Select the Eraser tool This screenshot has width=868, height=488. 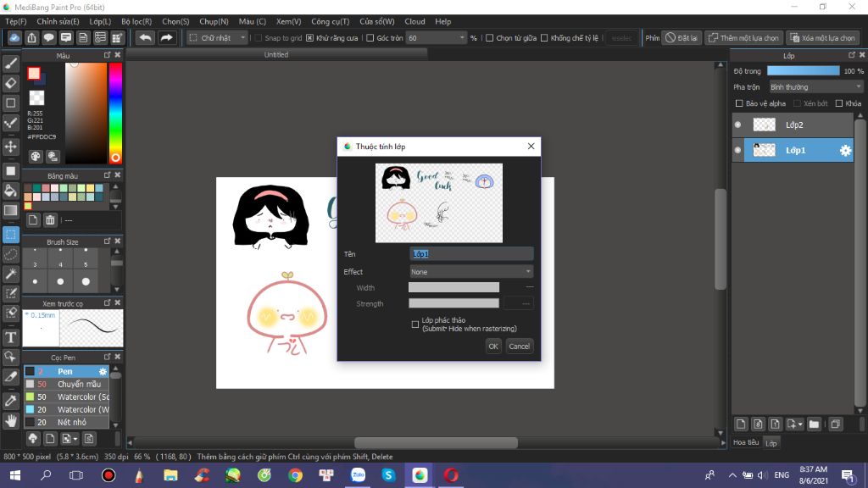coord(10,83)
